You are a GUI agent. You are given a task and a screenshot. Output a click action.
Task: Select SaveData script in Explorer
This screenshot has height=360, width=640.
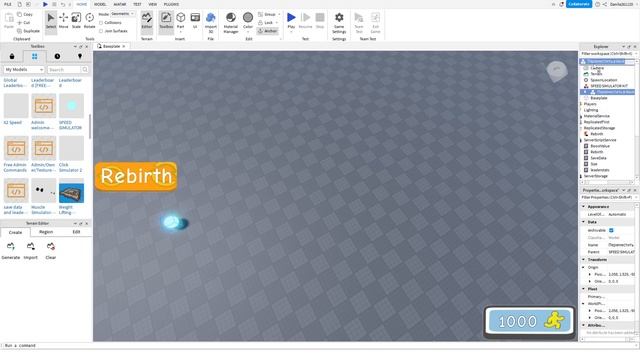click(x=598, y=158)
